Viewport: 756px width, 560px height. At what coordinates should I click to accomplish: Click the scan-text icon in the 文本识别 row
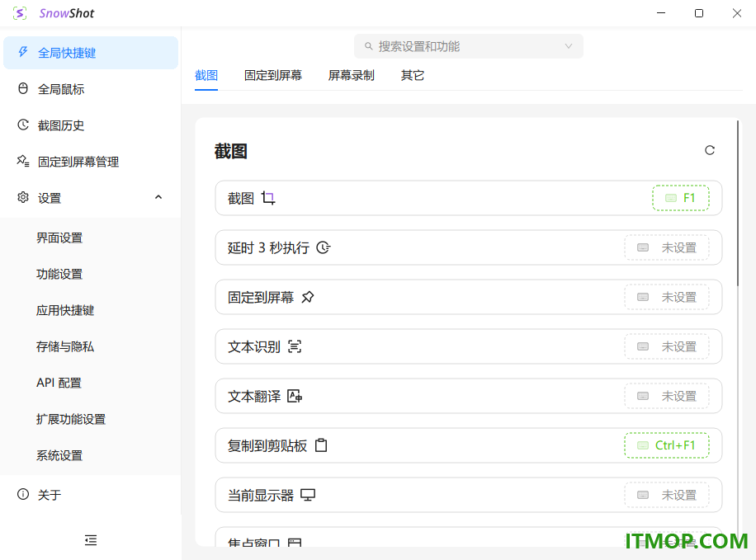coord(295,346)
